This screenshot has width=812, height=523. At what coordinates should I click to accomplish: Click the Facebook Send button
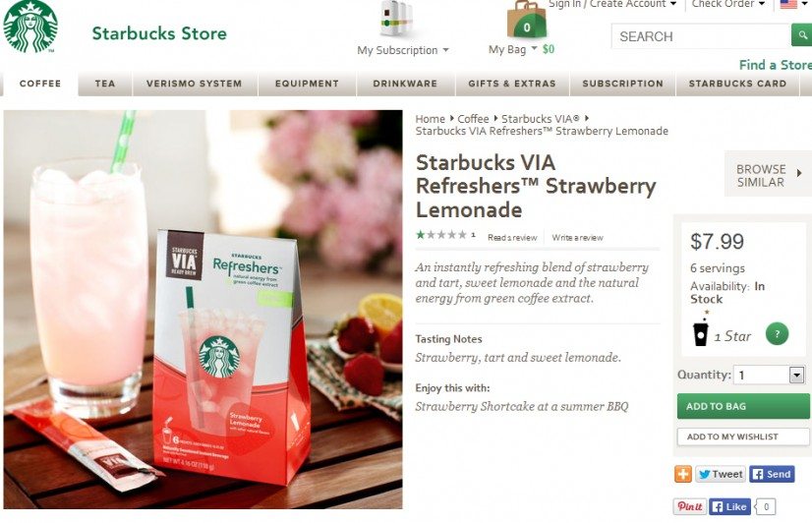pyautogui.click(x=772, y=474)
